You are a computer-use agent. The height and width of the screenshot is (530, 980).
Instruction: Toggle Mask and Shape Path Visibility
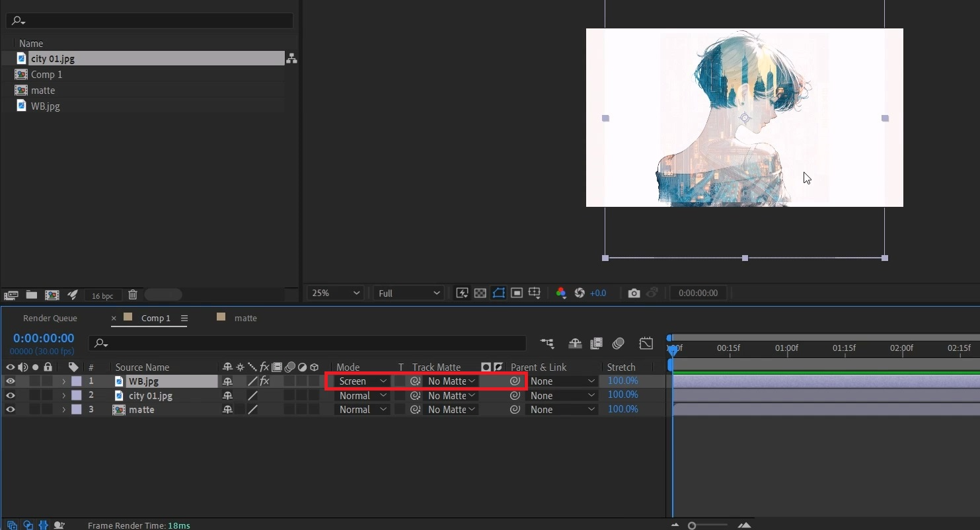[x=498, y=293]
